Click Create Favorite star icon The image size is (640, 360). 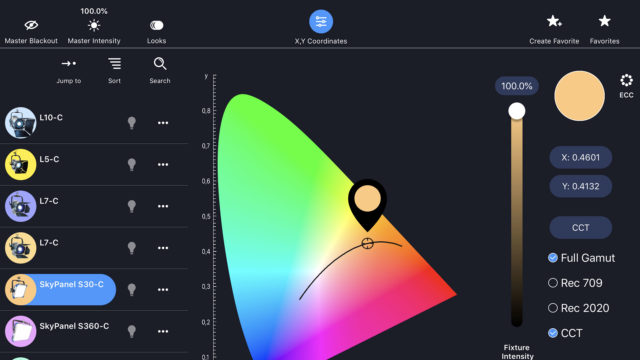tap(554, 21)
